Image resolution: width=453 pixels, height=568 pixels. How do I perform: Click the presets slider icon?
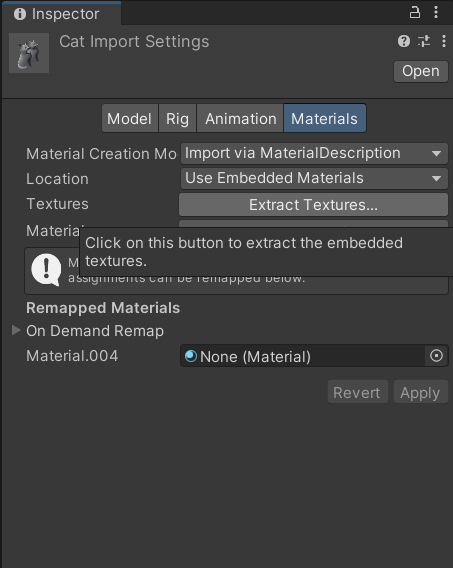424,41
